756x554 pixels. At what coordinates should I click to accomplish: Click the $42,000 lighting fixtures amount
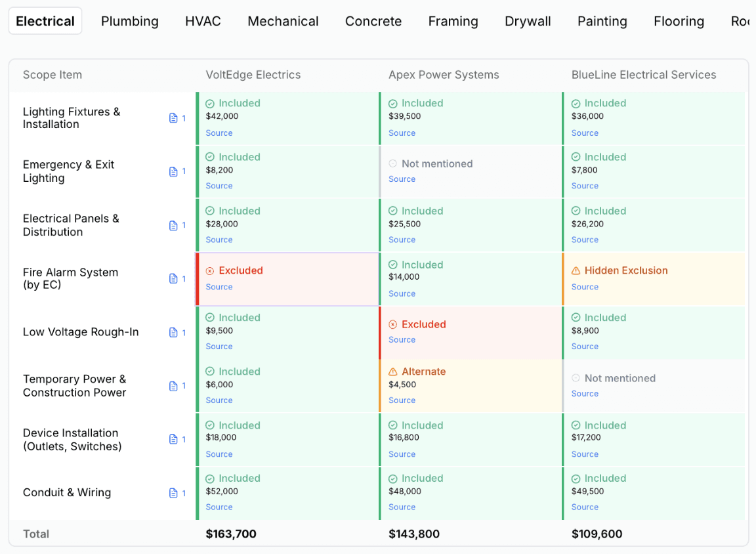pos(222,116)
